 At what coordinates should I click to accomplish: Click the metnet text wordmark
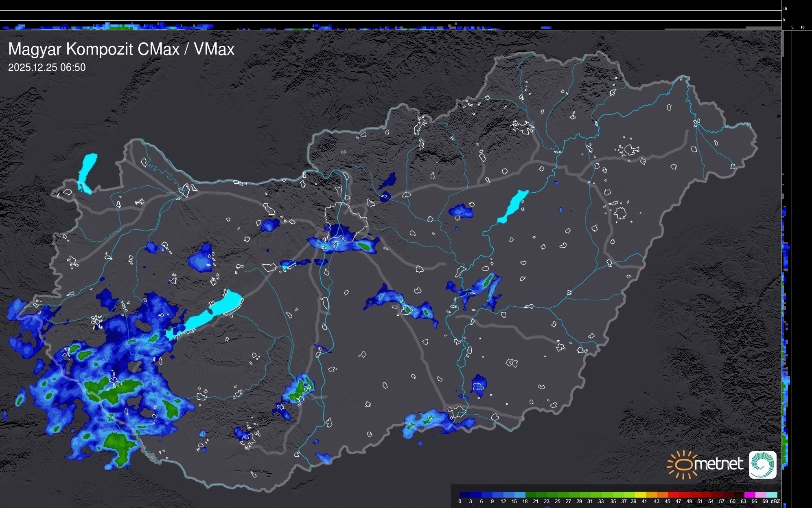pyautogui.click(x=719, y=464)
